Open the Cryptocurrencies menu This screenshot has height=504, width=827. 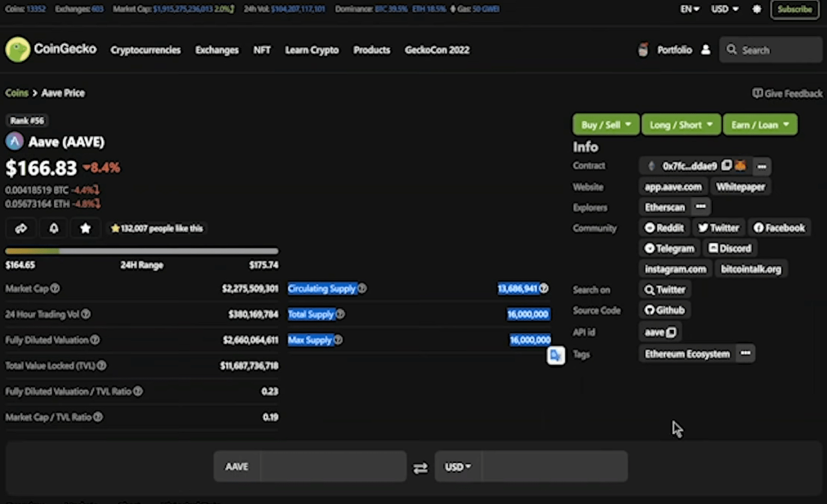click(x=145, y=50)
